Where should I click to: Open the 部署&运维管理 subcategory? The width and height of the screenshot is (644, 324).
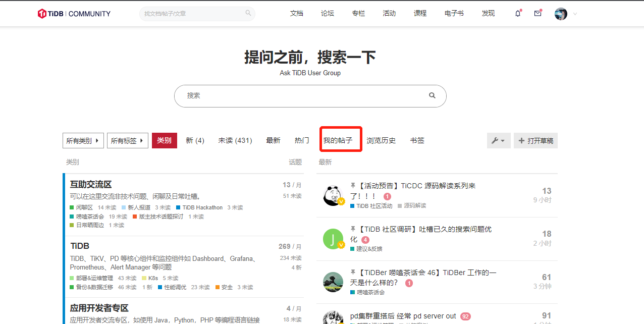click(x=91, y=278)
